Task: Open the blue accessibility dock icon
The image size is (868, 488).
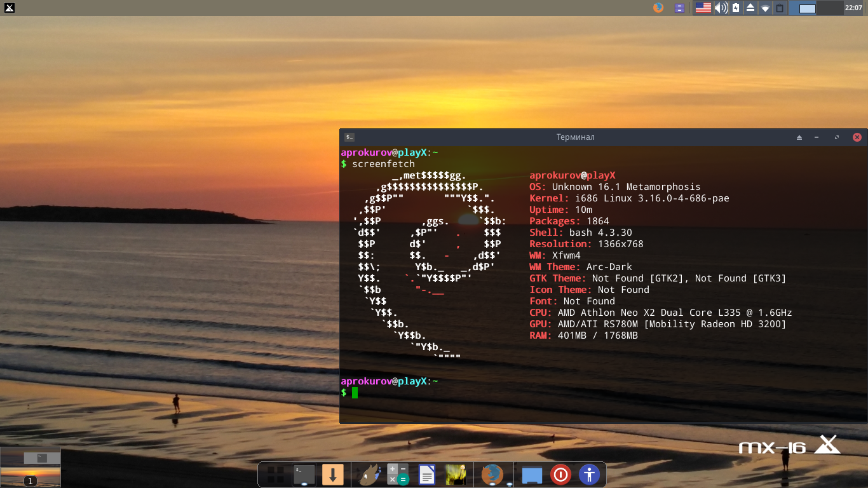Action: coord(590,475)
